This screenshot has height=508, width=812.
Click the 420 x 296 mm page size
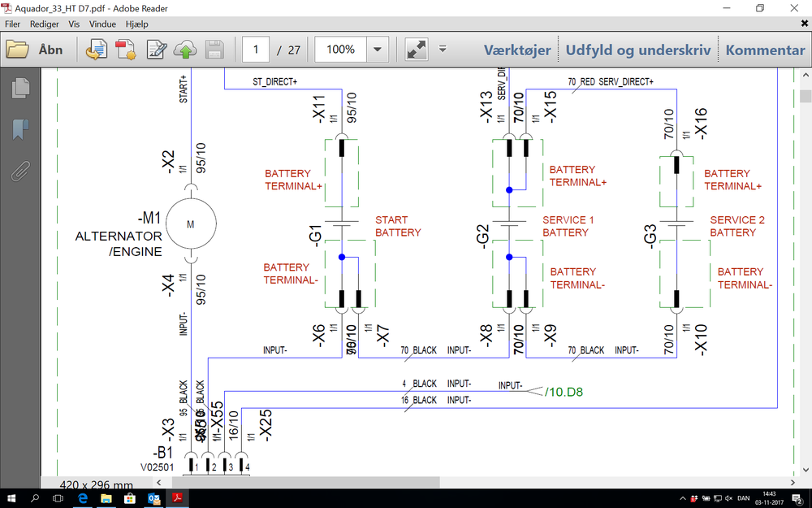coord(97,485)
